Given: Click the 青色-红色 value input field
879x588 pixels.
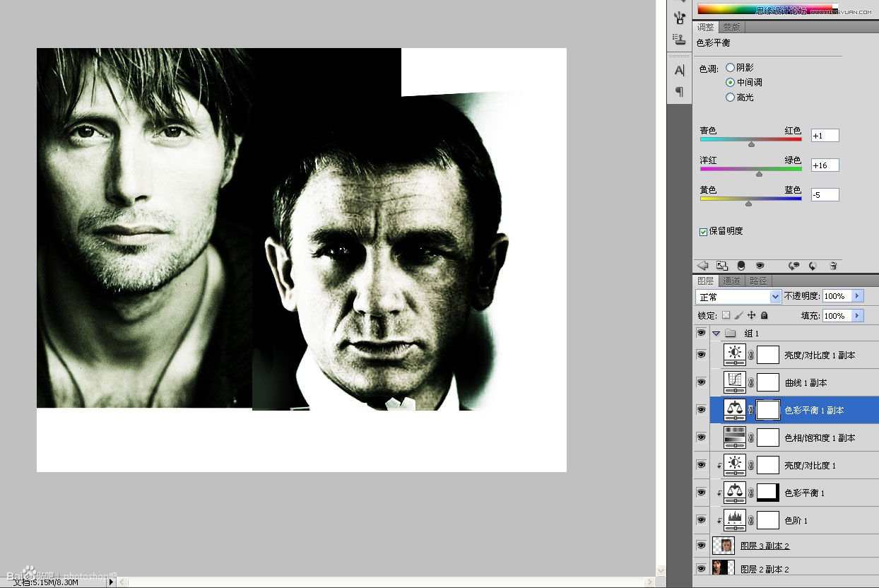Looking at the screenshot, I should (x=825, y=136).
